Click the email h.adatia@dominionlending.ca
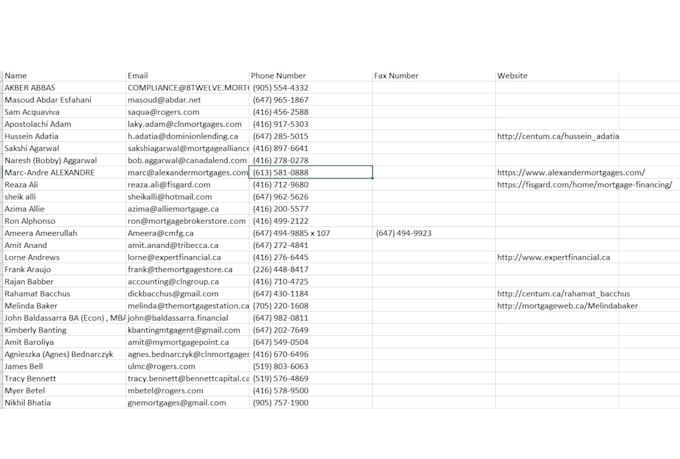 (183, 136)
